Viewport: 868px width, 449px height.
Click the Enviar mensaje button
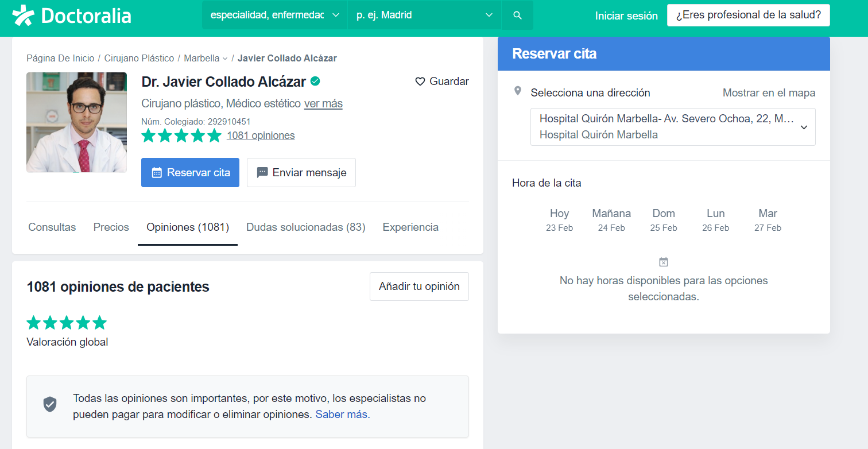coord(301,172)
